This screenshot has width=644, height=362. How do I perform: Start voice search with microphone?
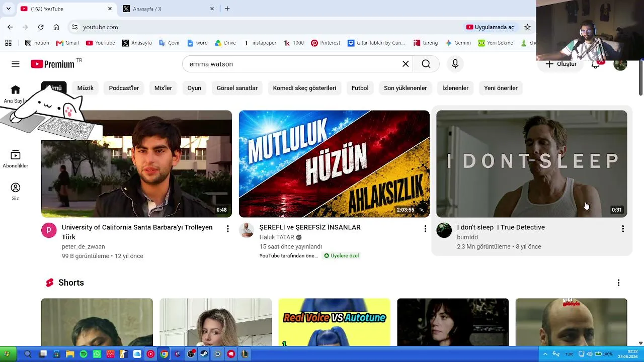click(x=455, y=64)
